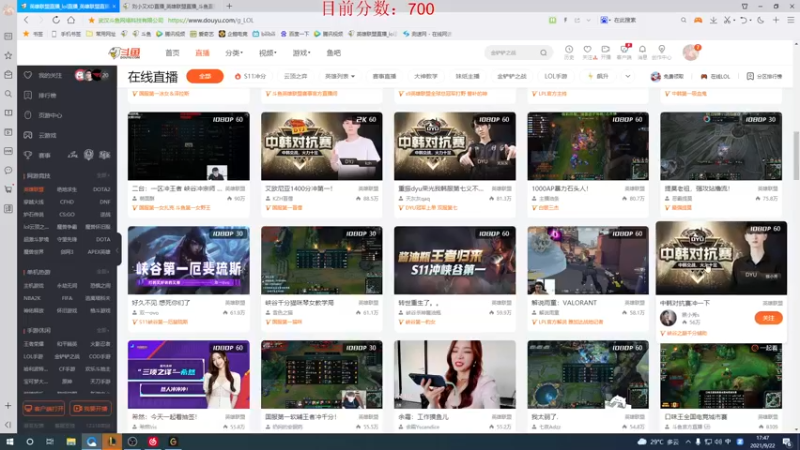Viewport: 800px width, 450px height.
Task: Open the 首页 navigation item
Action: (172, 53)
